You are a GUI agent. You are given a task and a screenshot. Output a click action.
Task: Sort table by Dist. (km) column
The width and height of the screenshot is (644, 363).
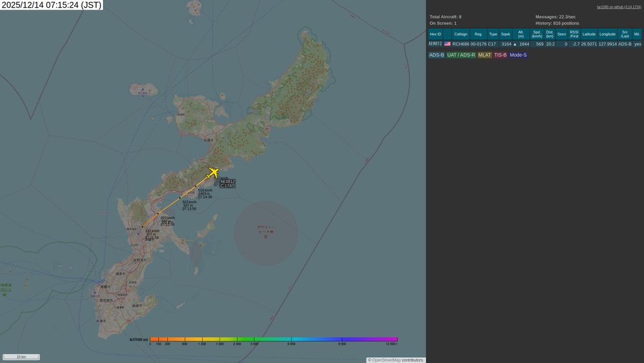549,34
